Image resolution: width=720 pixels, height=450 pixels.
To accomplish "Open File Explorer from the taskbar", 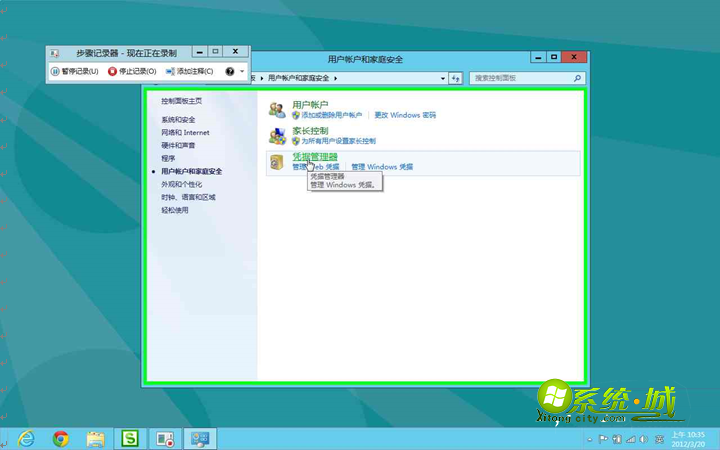I will pyautogui.click(x=96, y=439).
